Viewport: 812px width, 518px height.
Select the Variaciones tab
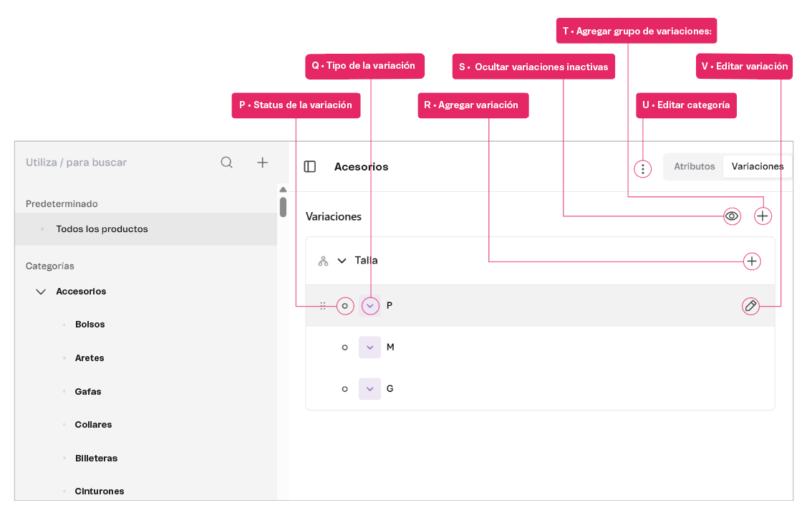click(x=757, y=166)
